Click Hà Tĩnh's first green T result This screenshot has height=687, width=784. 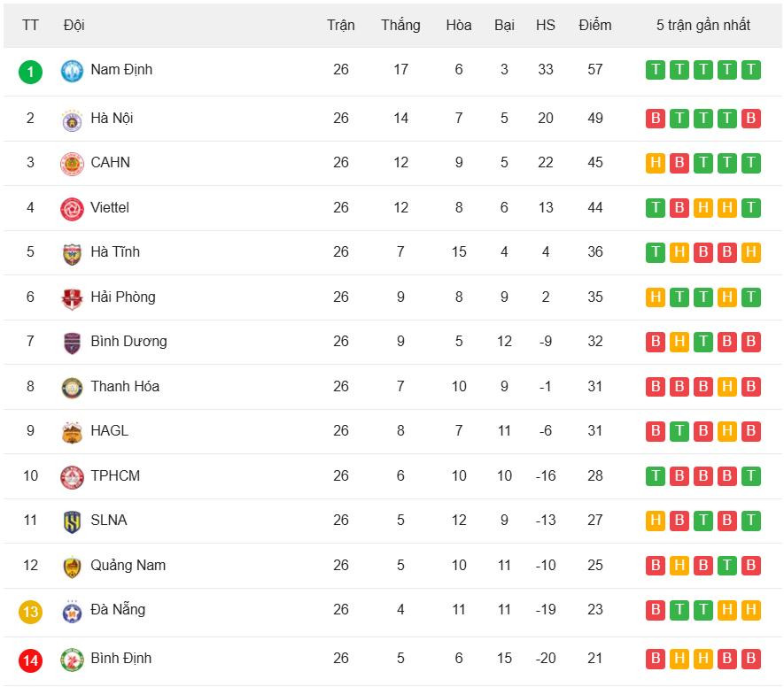(x=656, y=252)
